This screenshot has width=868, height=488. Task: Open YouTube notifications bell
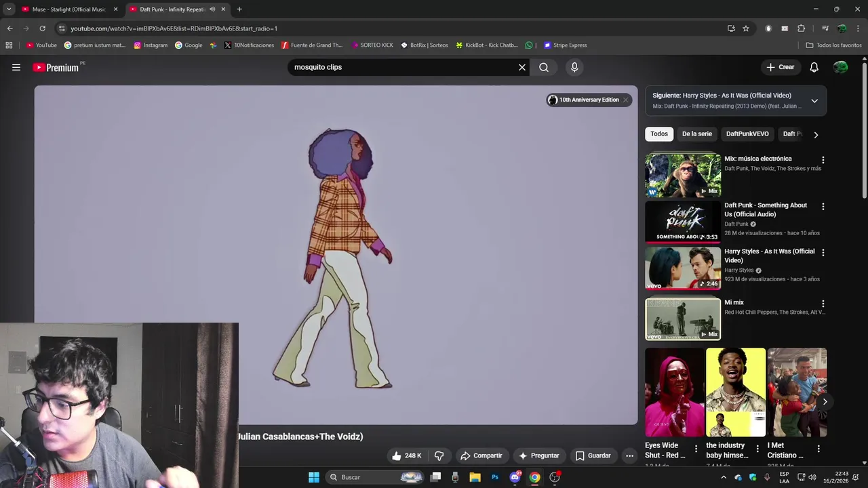(814, 67)
